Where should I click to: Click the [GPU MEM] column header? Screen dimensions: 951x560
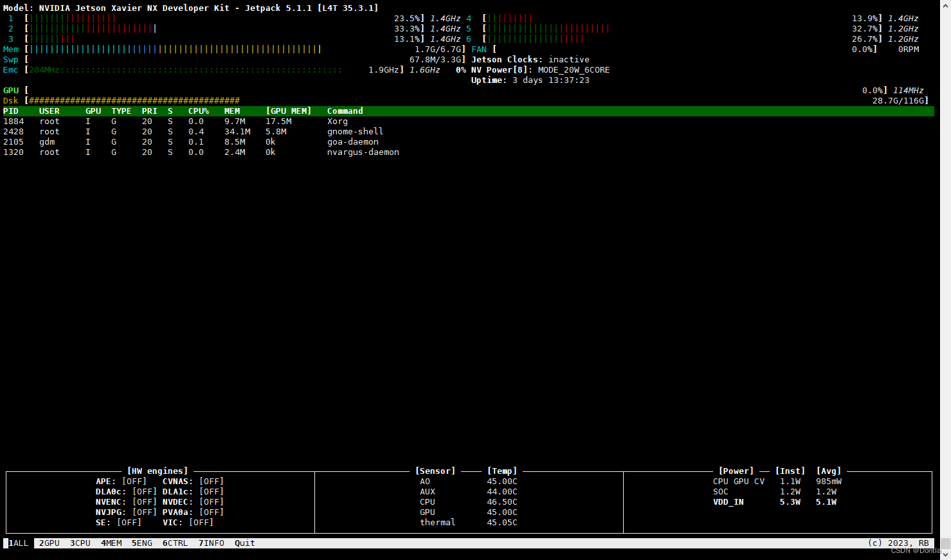pos(289,111)
